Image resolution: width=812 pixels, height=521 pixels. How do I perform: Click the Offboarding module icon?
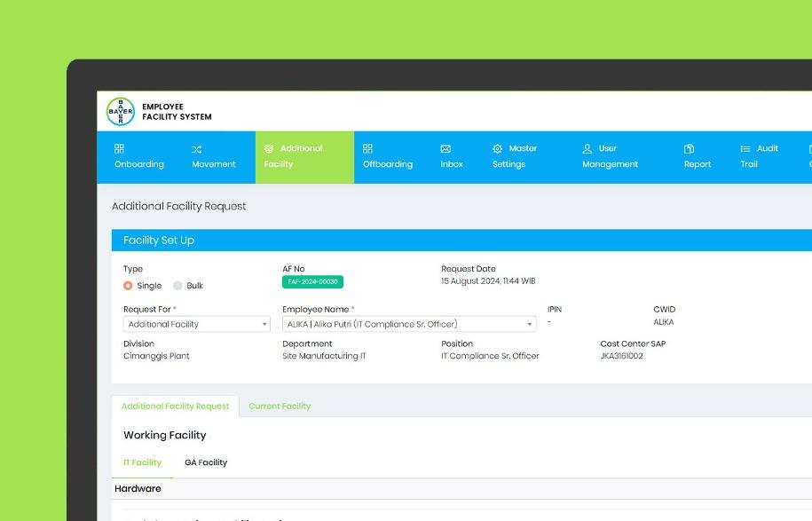click(368, 148)
